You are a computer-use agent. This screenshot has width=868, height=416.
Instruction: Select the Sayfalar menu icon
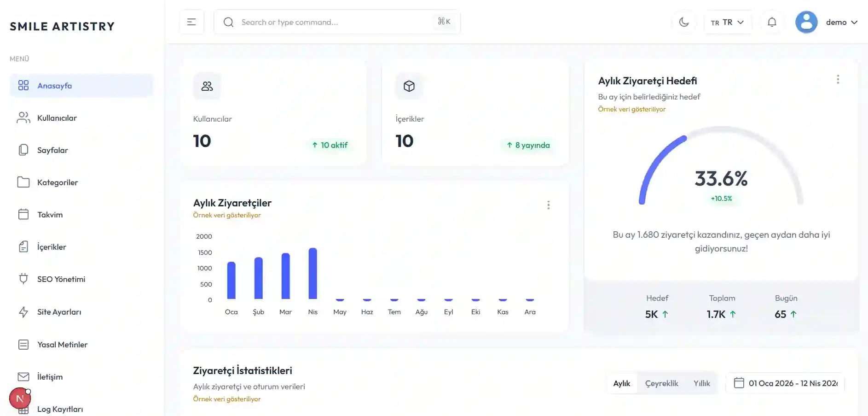click(23, 150)
